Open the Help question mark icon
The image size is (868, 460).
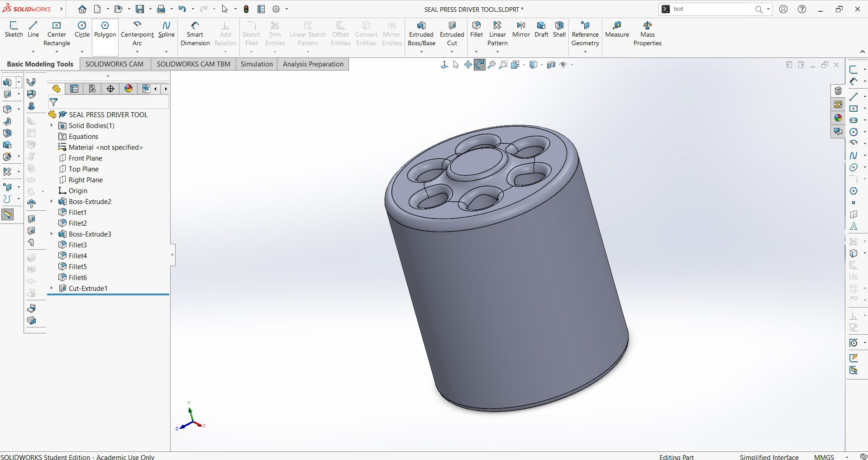pos(801,9)
